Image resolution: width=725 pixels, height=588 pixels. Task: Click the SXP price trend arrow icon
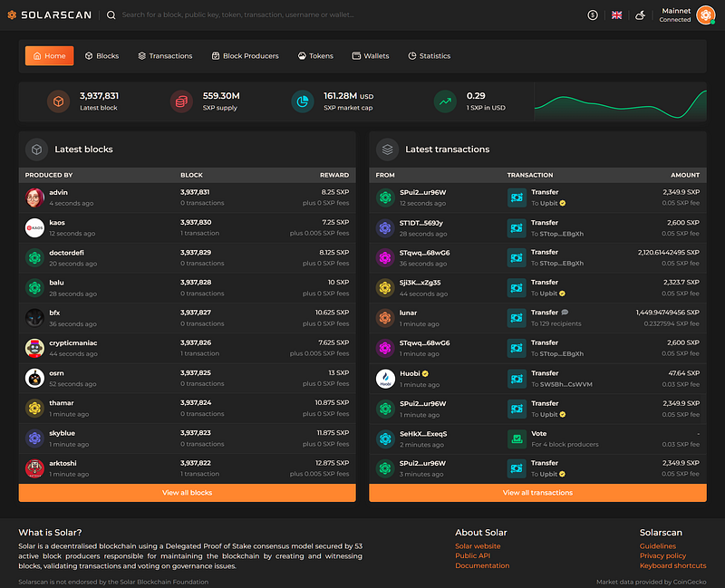point(445,101)
